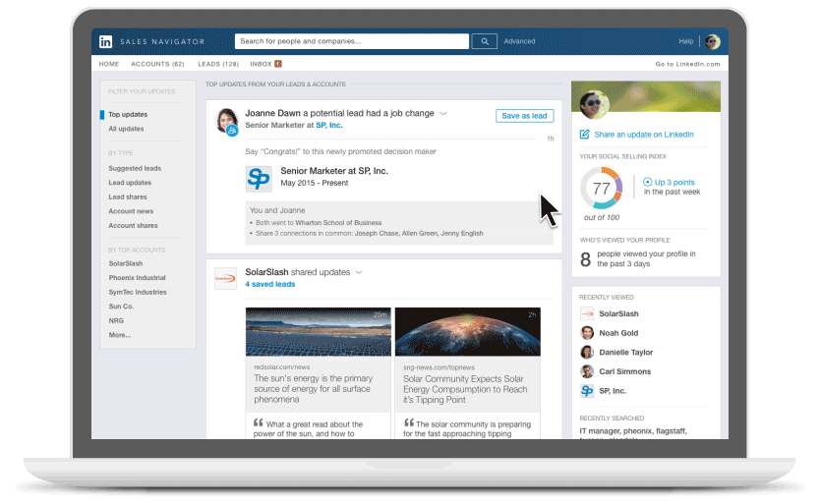Open the Joanne Dawn name link

coord(273,113)
